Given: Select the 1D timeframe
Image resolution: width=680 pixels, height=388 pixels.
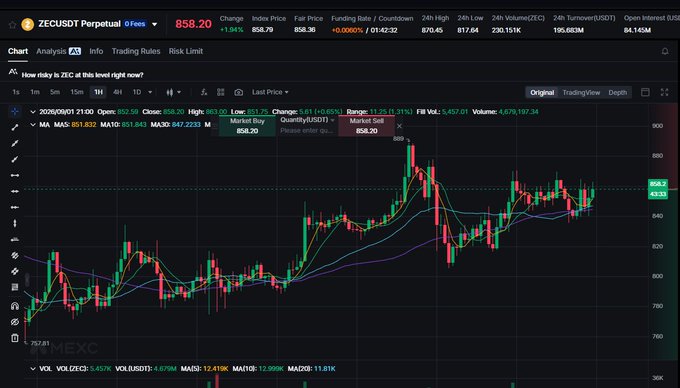Looking at the screenshot, I should pos(137,92).
